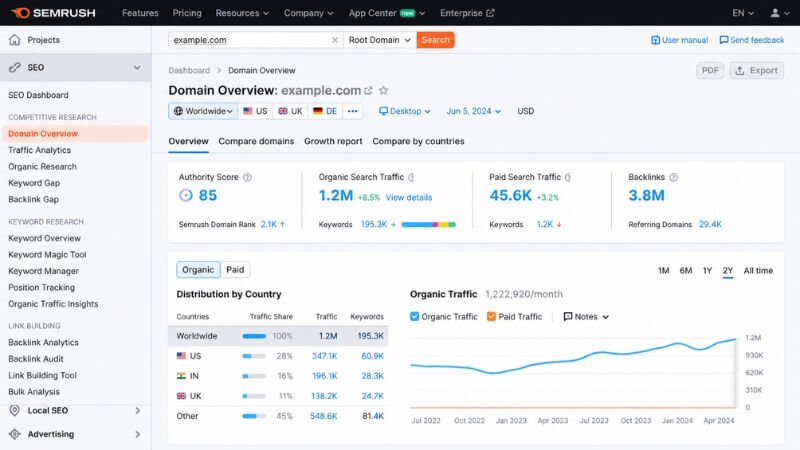Open the Company dropdown menu
Image resolution: width=800 pixels, height=450 pixels.
tap(309, 13)
